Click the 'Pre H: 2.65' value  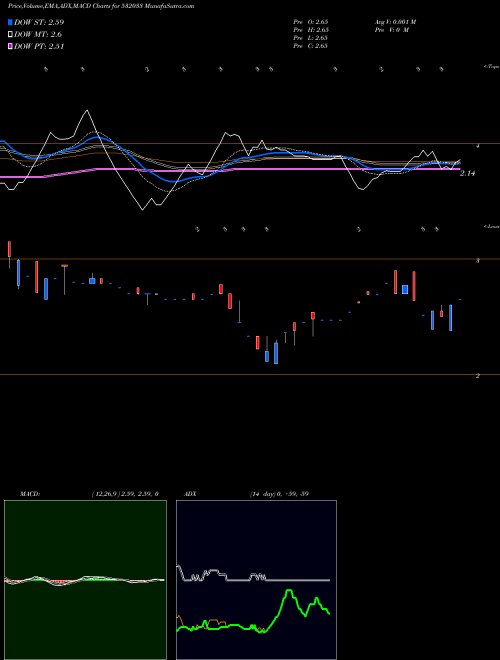(311, 30)
